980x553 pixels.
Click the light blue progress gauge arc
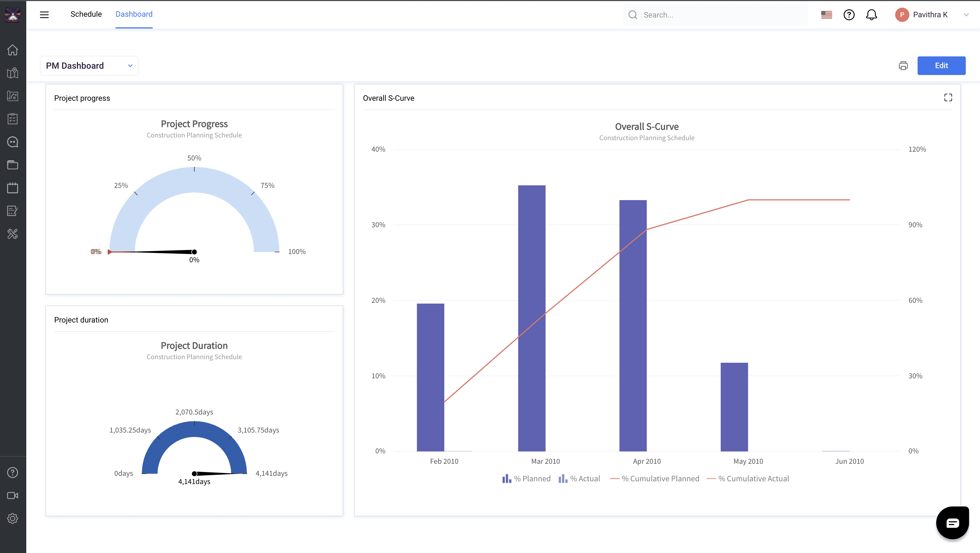(x=194, y=180)
